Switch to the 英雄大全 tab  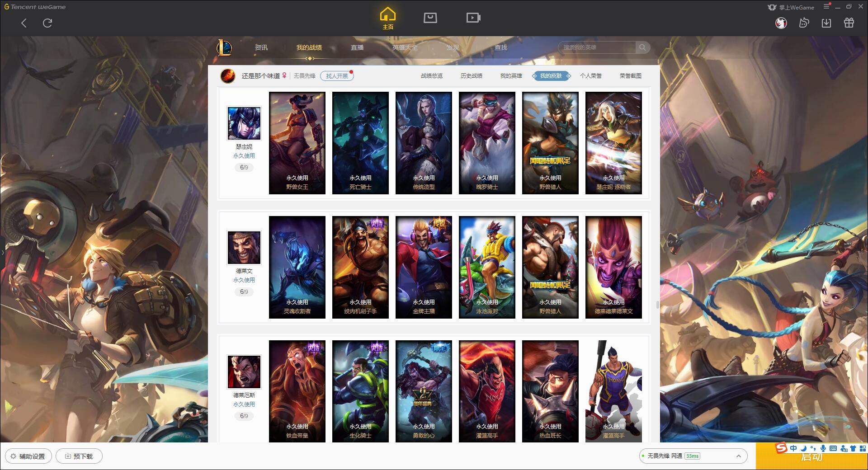click(x=405, y=47)
